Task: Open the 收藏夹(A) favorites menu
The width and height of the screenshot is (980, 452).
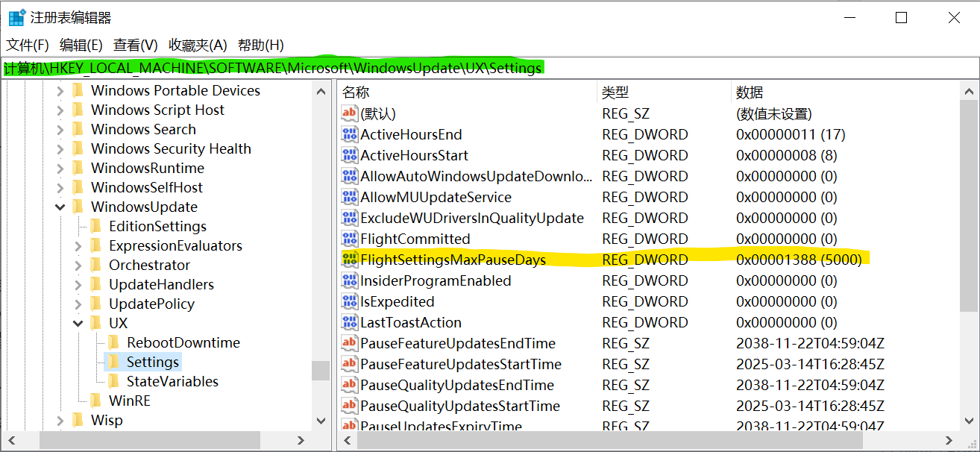Action: [x=198, y=45]
